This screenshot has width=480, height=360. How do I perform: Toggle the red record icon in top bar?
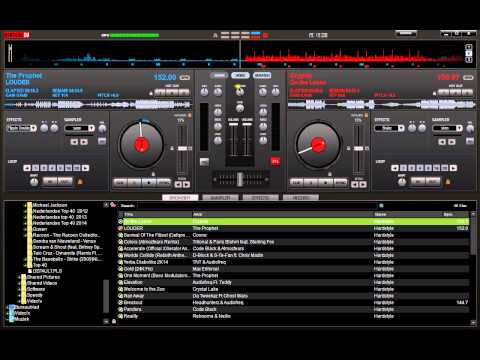click(266, 35)
